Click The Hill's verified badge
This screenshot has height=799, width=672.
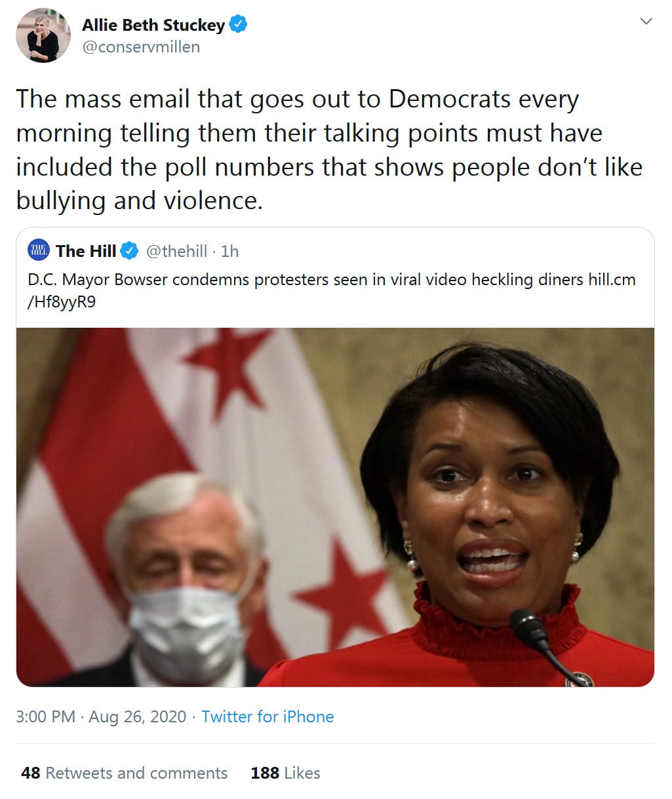click(x=130, y=251)
